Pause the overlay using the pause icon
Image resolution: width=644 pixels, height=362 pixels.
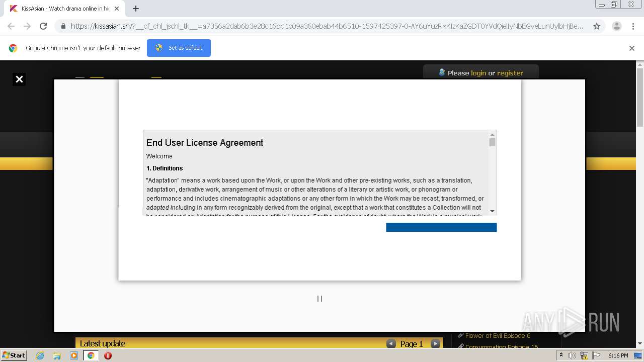pyautogui.click(x=319, y=299)
